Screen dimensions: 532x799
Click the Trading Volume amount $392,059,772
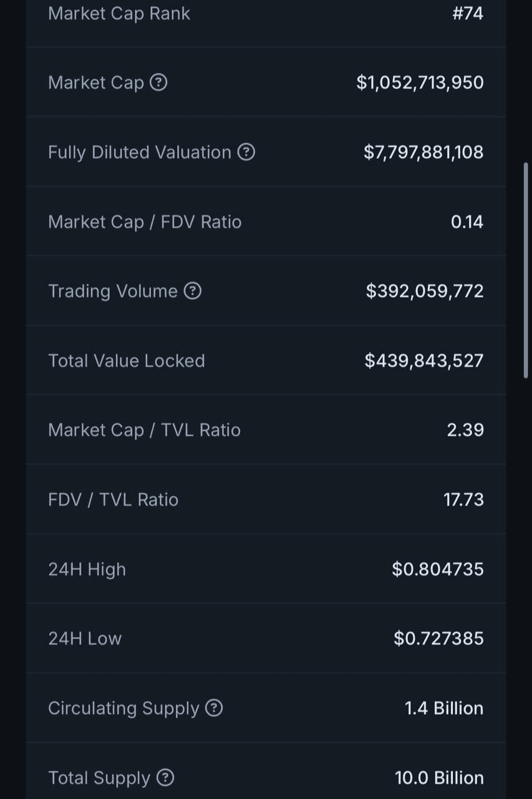(425, 291)
